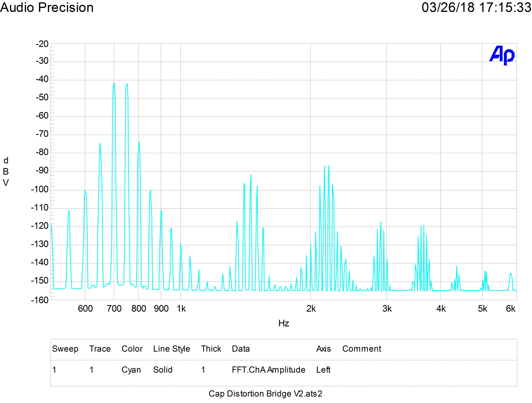Image resolution: width=532 pixels, height=403 pixels.
Task: Click the dBV vertical axis unit label
Action: coord(6,172)
